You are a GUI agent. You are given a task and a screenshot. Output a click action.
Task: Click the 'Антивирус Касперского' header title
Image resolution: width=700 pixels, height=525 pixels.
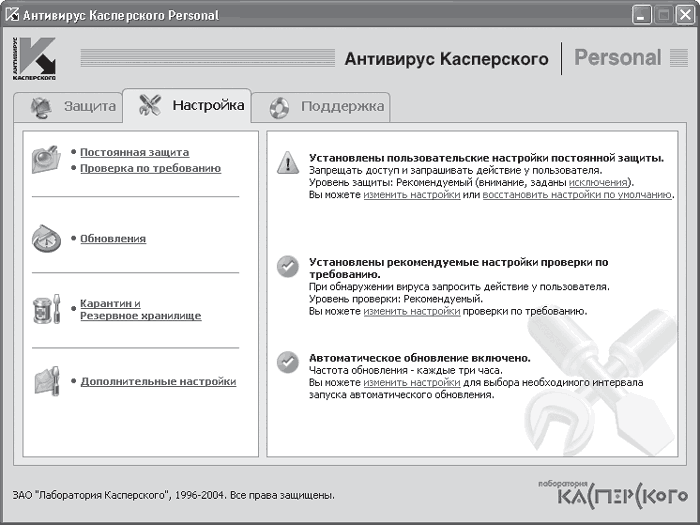(446, 59)
